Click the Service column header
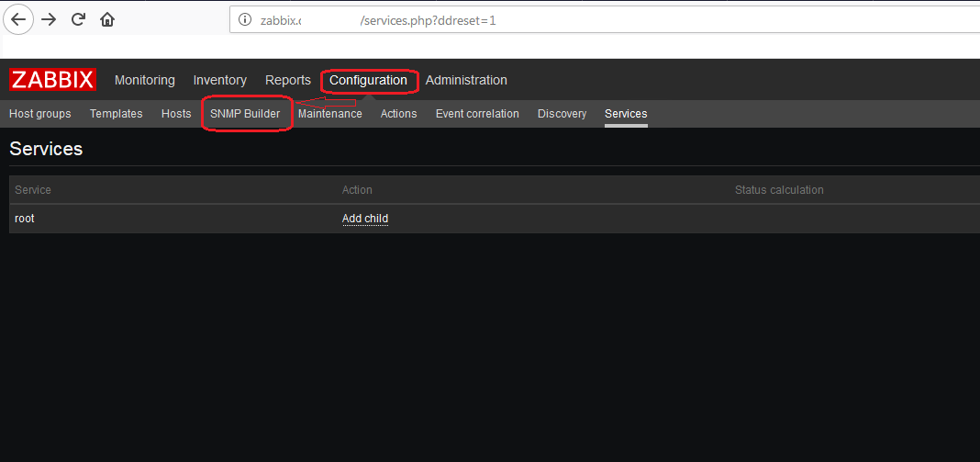This screenshot has height=462, width=980. (33, 190)
